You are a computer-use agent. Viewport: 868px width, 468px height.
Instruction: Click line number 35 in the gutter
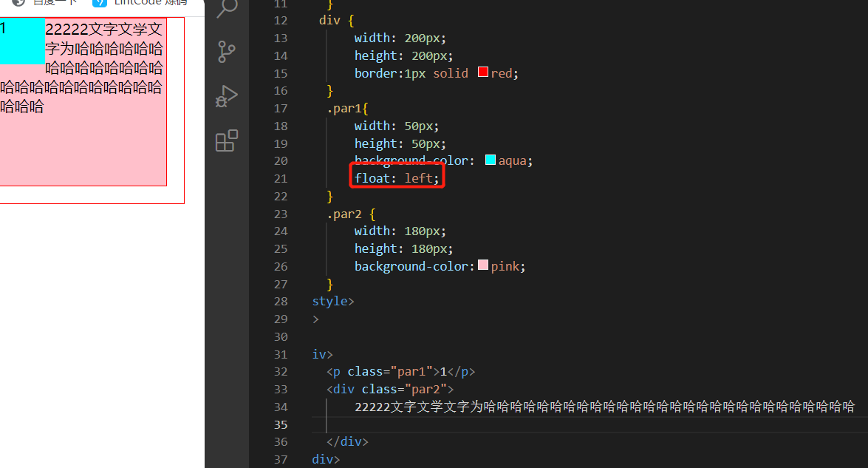(281, 424)
